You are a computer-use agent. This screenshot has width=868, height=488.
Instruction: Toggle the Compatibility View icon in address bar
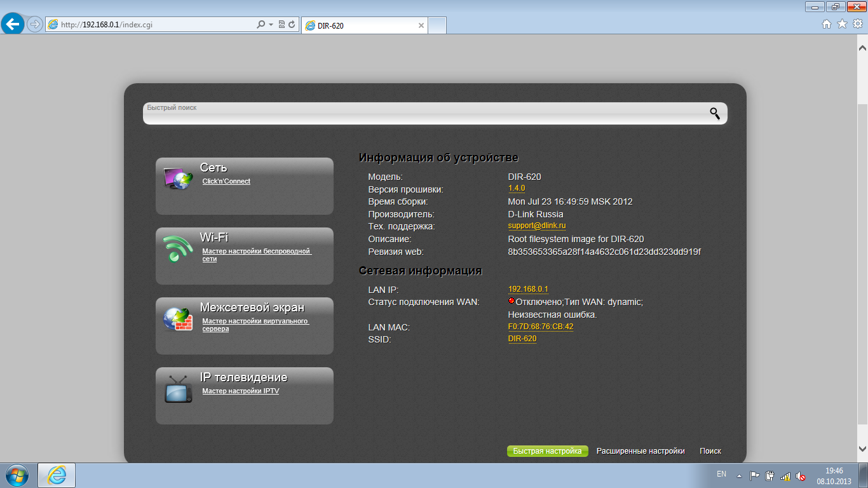point(281,25)
